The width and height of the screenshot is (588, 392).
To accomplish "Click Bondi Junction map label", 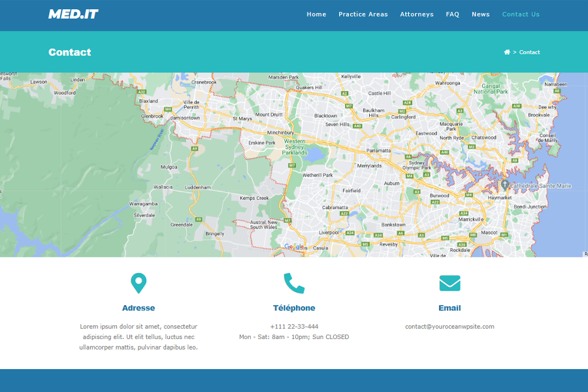I will [530, 206].
